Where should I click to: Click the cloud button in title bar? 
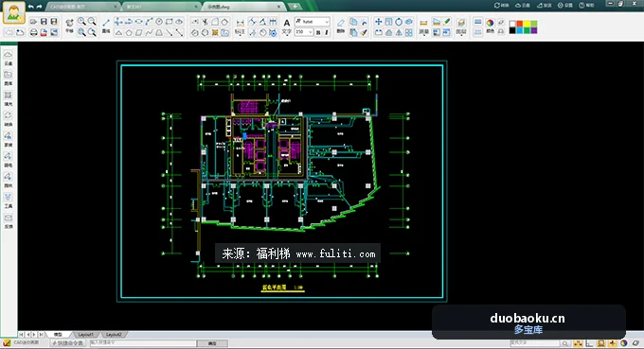[523, 6]
